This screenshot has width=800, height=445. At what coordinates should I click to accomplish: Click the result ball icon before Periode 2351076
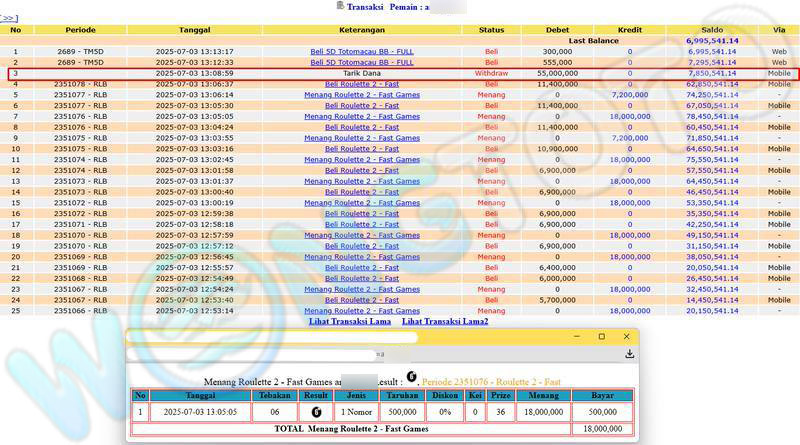pyautogui.click(x=411, y=379)
